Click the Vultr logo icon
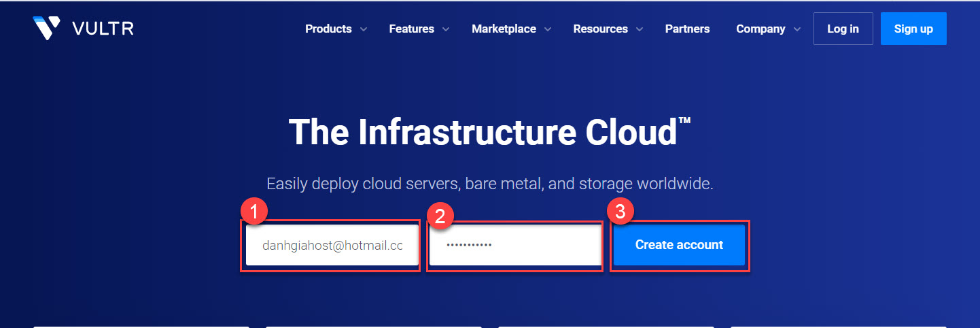The width and height of the screenshot is (980, 328). point(47,28)
